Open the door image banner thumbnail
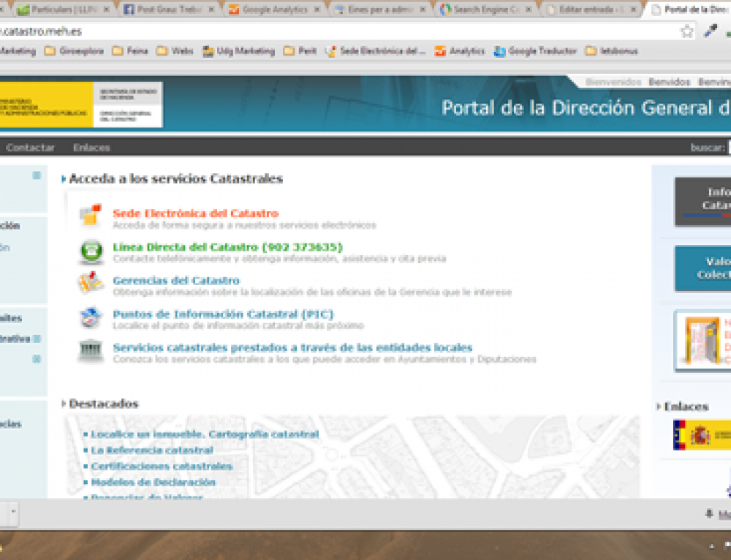Viewport: 731px width, 560px height. click(x=703, y=341)
